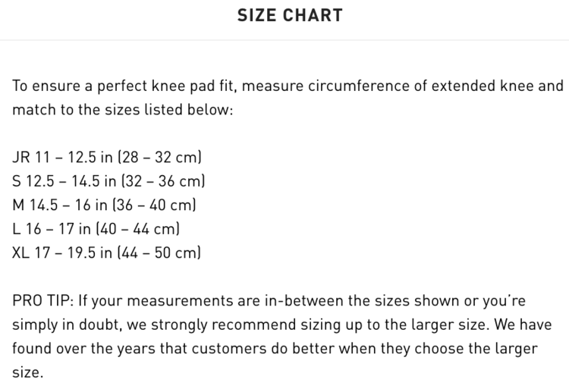The width and height of the screenshot is (569, 392).
Task: Click the S size label
Action: coord(17,181)
